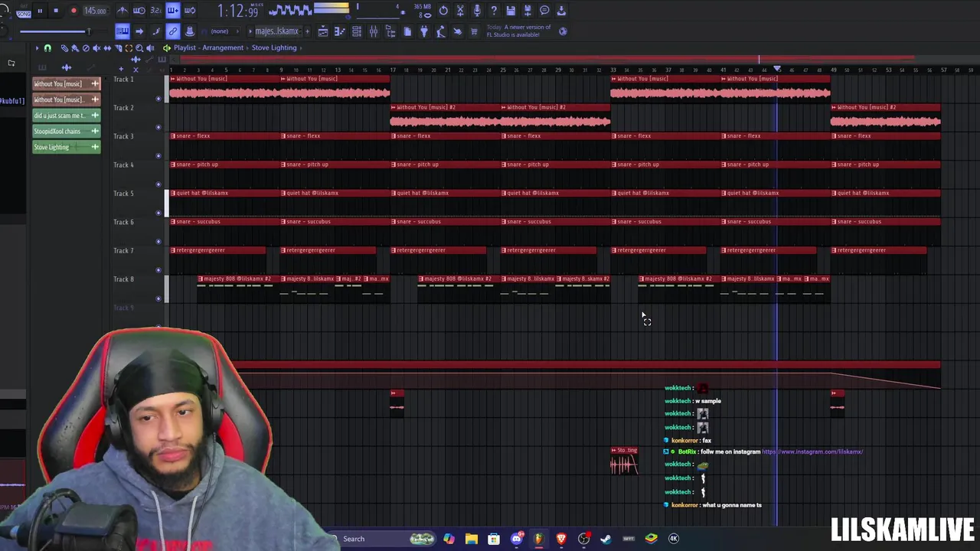Screen dimensions: 980x551
Task: Toggle wait for input to start playing
Action: coord(139,11)
